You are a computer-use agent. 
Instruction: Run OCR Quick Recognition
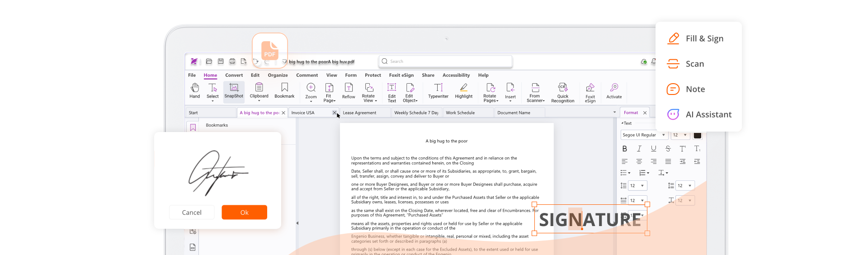tap(562, 92)
